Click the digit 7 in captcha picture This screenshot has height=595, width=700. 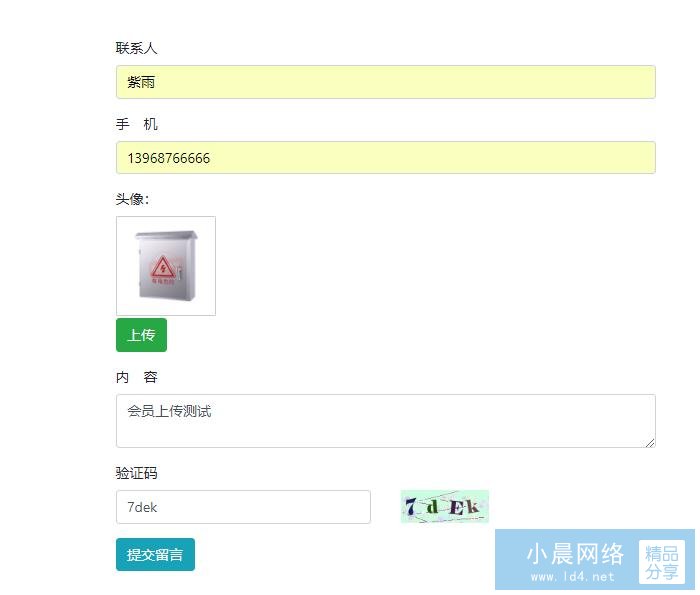[411, 507]
